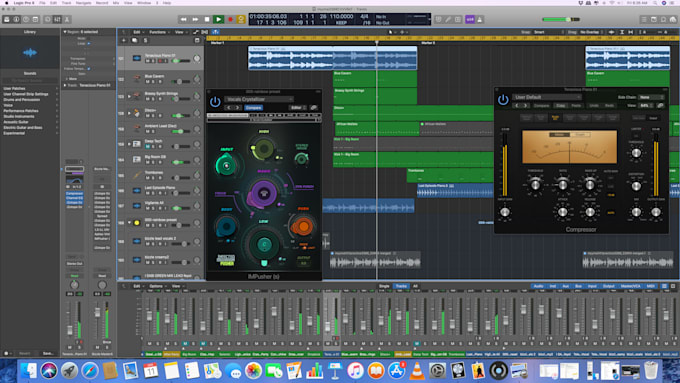Click the Flex view button in tracks header
The image size is (680, 383).
coord(205,32)
